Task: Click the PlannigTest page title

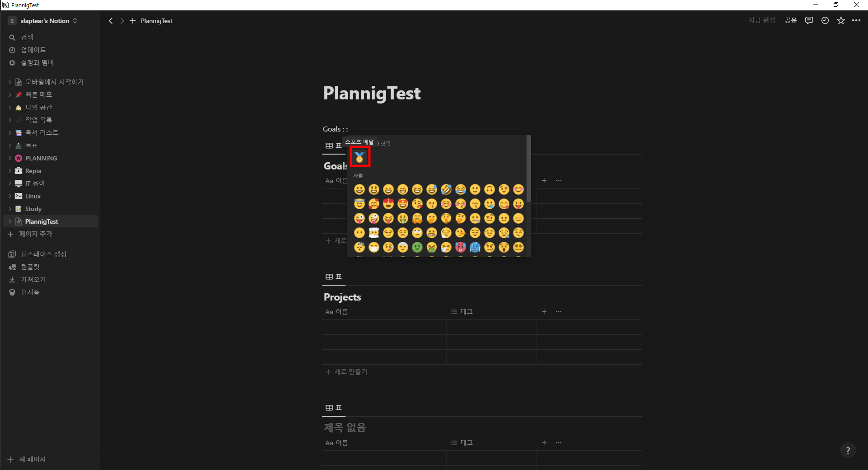Action: (372, 94)
